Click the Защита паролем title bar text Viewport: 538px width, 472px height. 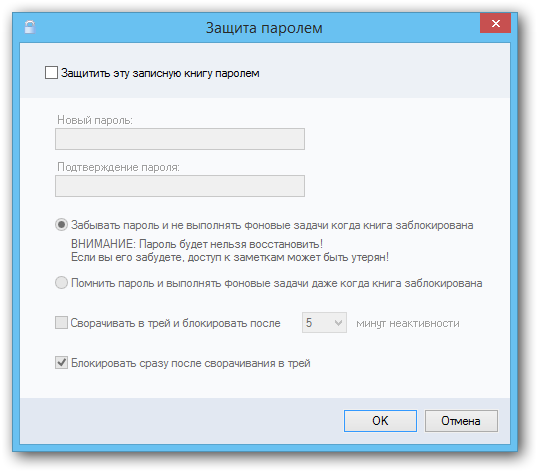[264, 28]
